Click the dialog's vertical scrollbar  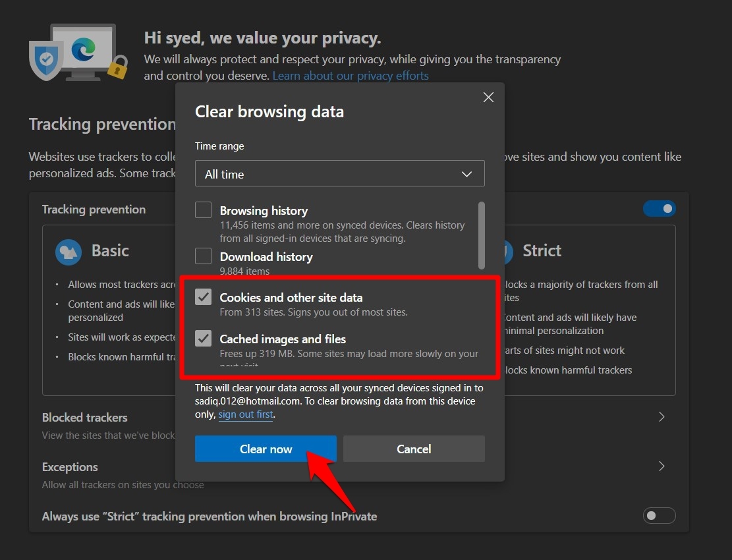pos(482,234)
